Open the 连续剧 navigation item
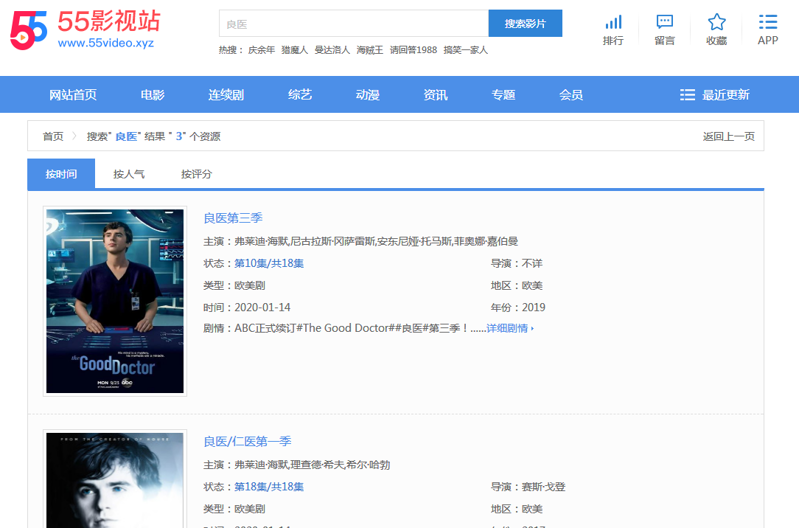 pos(226,95)
